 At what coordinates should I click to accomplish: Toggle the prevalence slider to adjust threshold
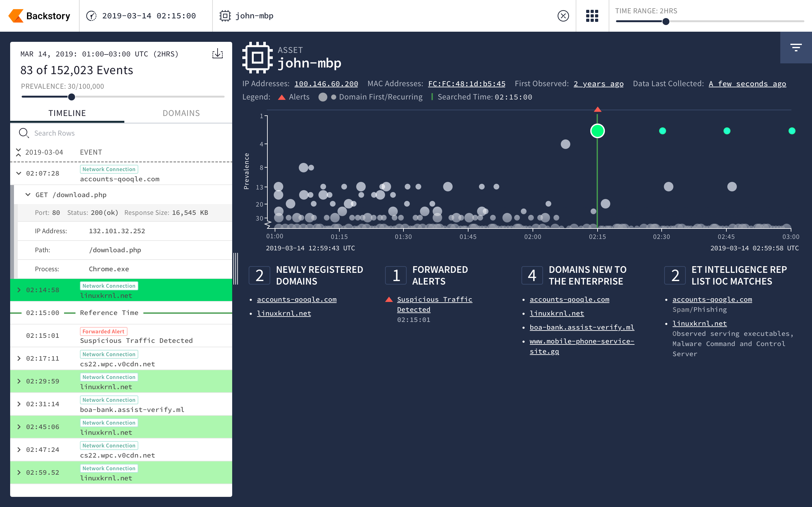pos(69,97)
